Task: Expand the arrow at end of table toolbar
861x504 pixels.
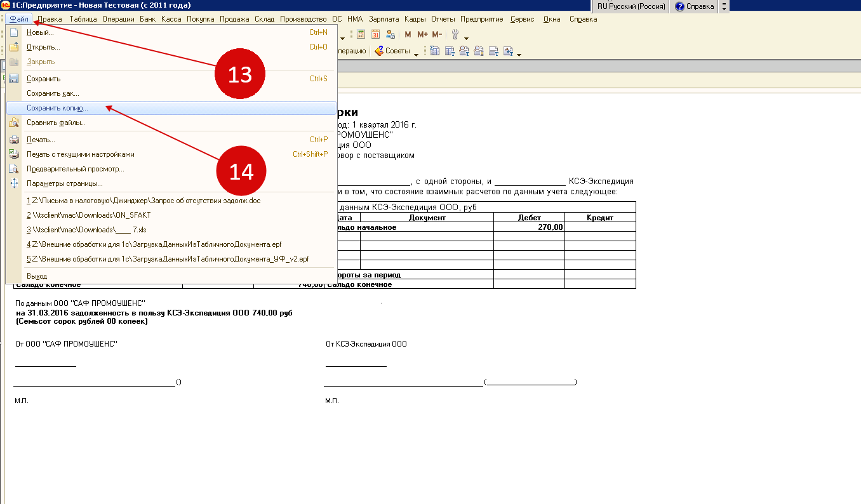Action: 519,55
